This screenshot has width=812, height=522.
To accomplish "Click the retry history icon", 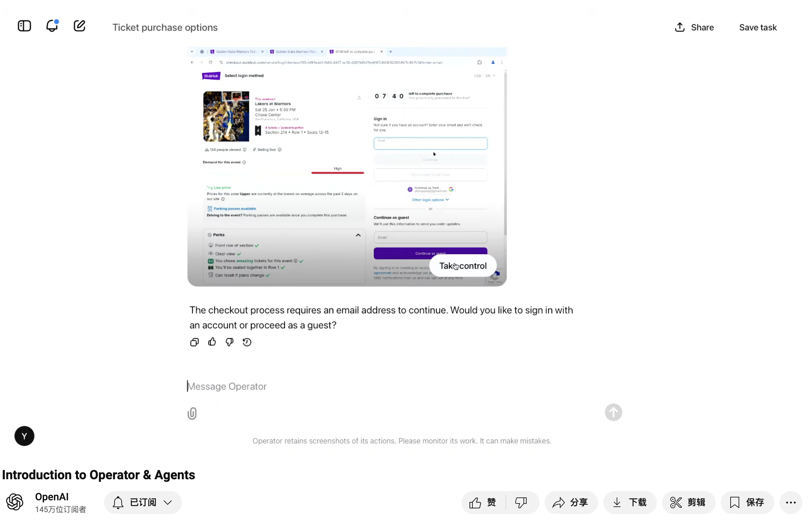I will 247,342.
